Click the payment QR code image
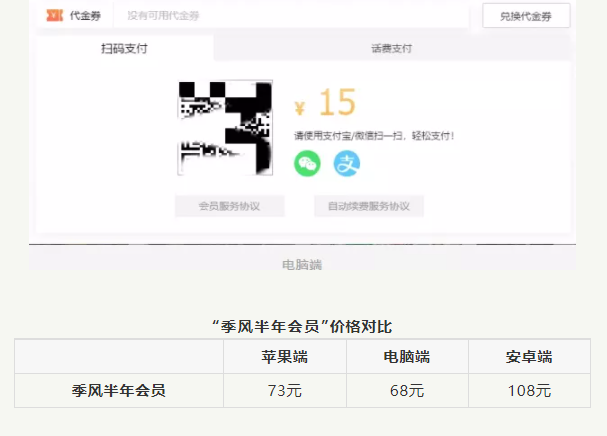The width and height of the screenshot is (607, 436). [x=225, y=128]
